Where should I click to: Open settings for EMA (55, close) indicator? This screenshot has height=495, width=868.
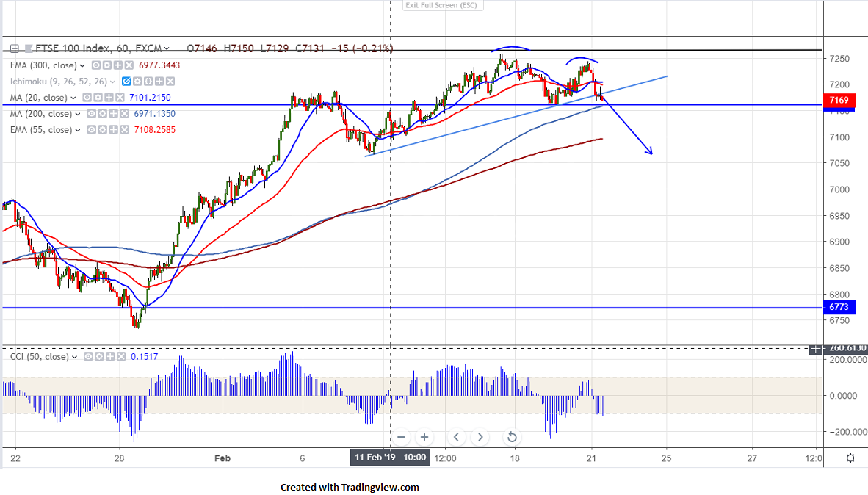click(x=102, y=129)
